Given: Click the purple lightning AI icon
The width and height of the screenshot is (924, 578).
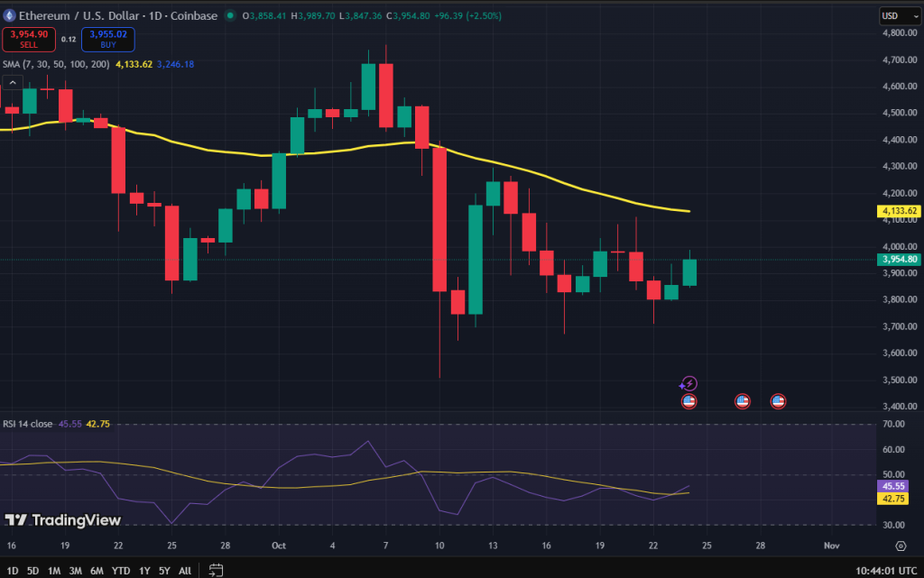Looking at the screenshot, I should [x=688, y=383].
